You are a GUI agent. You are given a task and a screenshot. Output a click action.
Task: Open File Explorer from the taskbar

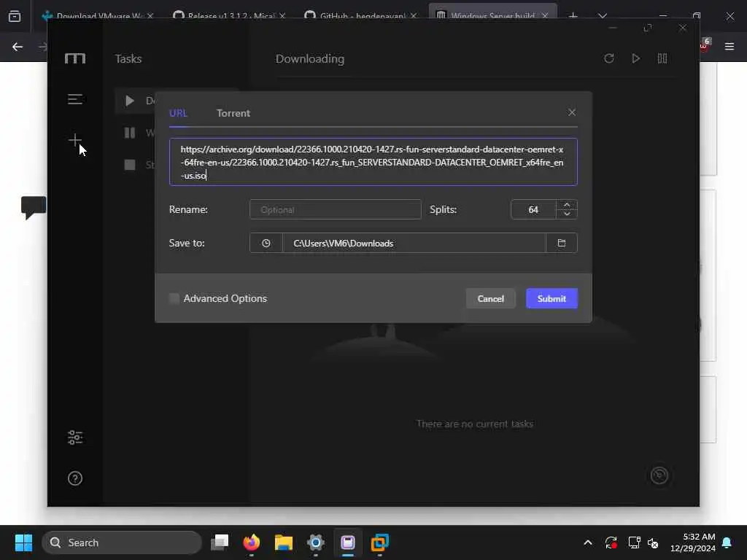tap(284, 542)
